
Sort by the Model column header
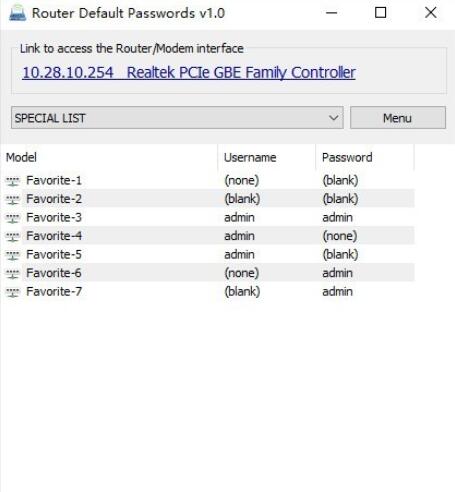(109, 157)
